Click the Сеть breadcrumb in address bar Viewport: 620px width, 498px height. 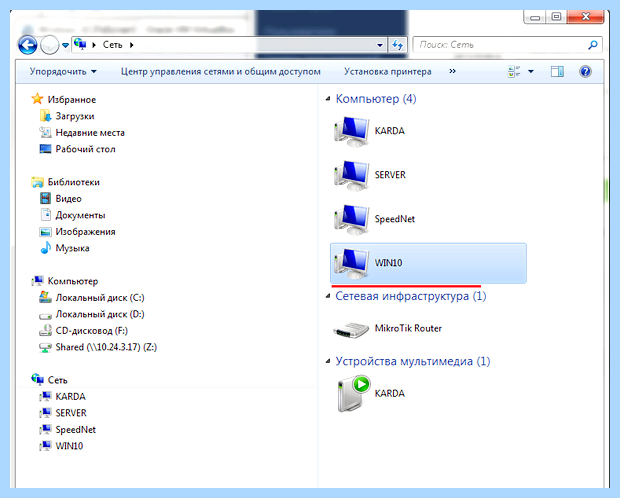click(112, 45)
